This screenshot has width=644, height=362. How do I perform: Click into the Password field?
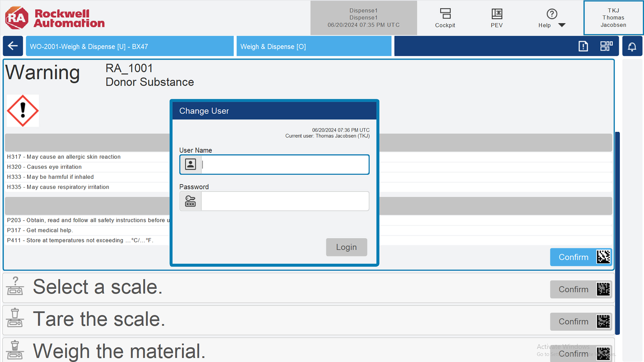click(x=285, y=201)
